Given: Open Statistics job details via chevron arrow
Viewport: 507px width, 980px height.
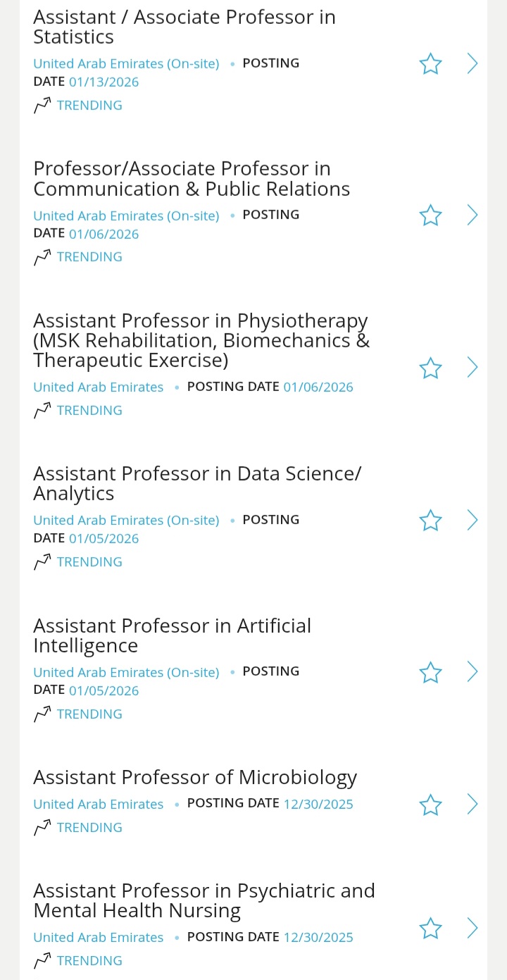Looking at the screenshot, I should (472, 64).
